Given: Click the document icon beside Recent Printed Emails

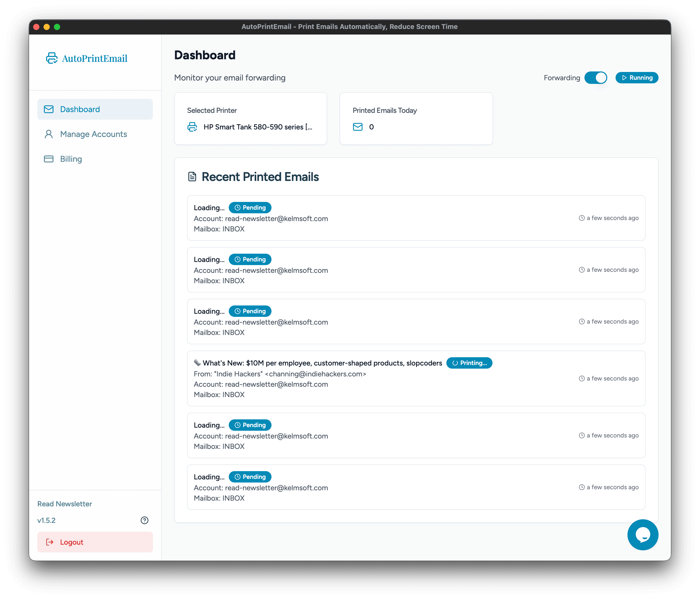Looking at the screenshot, I should pyautogui.click(x=192, y=176).
